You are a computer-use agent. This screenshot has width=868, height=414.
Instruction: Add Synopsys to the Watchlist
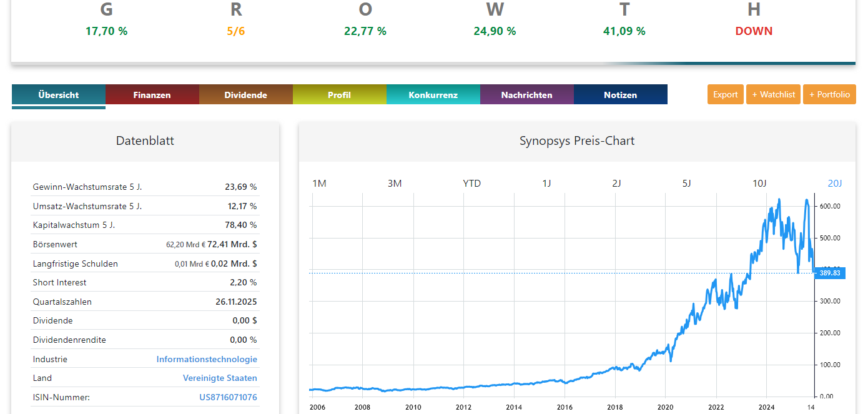(773, 94)
